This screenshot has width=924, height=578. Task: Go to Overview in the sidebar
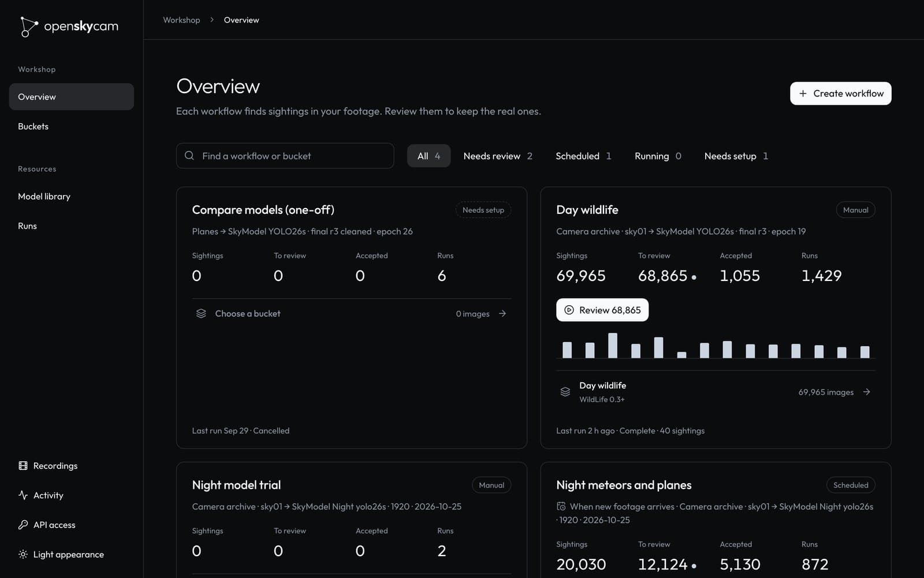72,97
